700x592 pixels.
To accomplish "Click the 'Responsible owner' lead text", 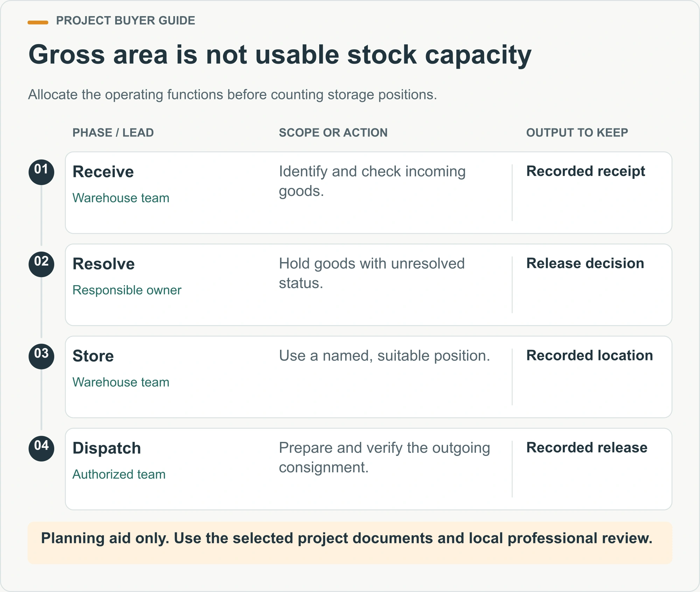I will tap(127, 290).
